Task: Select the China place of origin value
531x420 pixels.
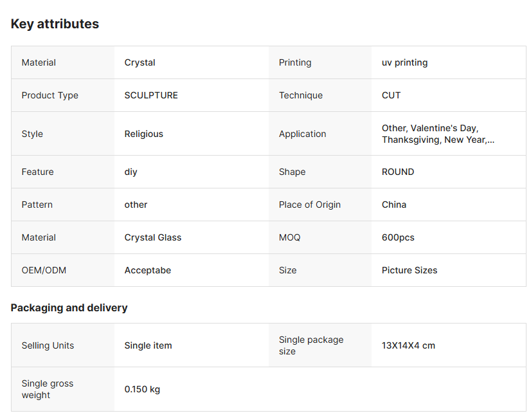Action: click(x=394, y=205)
